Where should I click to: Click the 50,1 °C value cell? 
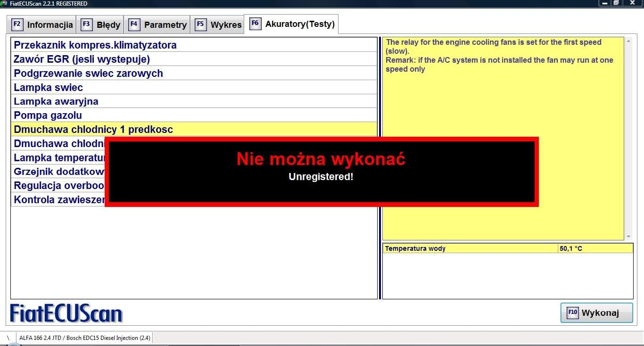[595, 248]
